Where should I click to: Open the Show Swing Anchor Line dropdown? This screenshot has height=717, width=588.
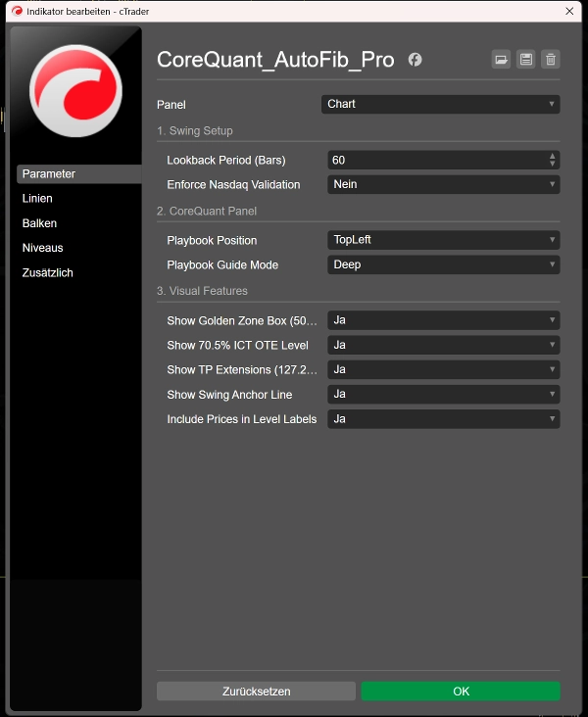click(x=443, y=394)
